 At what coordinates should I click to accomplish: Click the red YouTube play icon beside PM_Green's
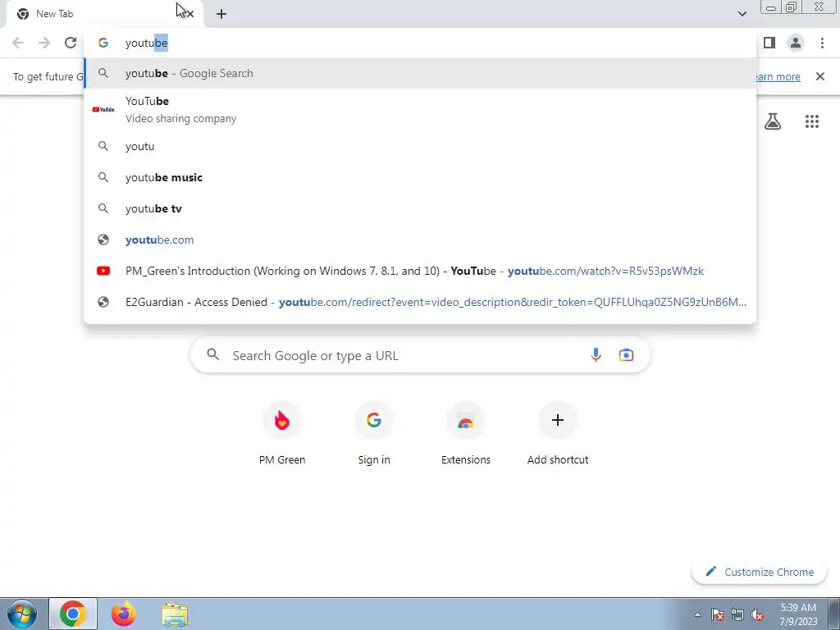(103, 271)
